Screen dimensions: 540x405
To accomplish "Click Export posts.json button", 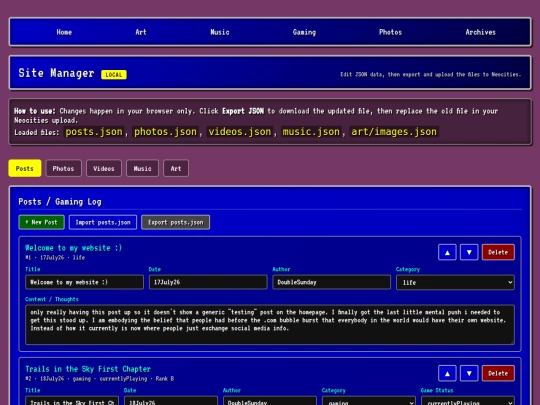I will [176, 222].
